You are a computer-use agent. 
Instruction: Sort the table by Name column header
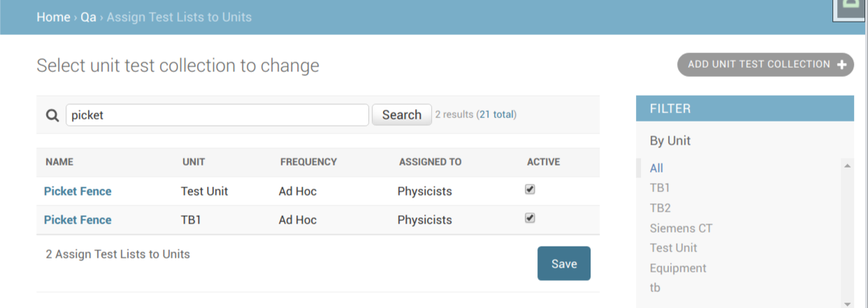[x=59, y=162]
